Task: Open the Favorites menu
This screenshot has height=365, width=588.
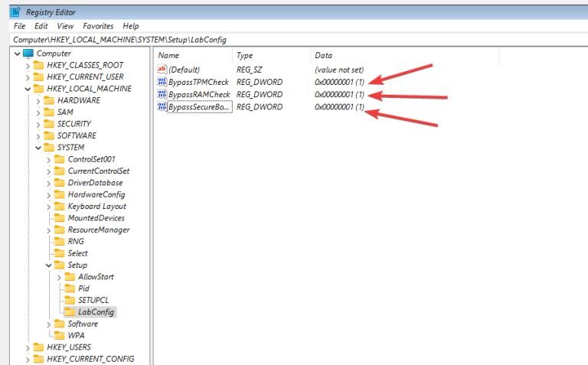Action: 98,26
